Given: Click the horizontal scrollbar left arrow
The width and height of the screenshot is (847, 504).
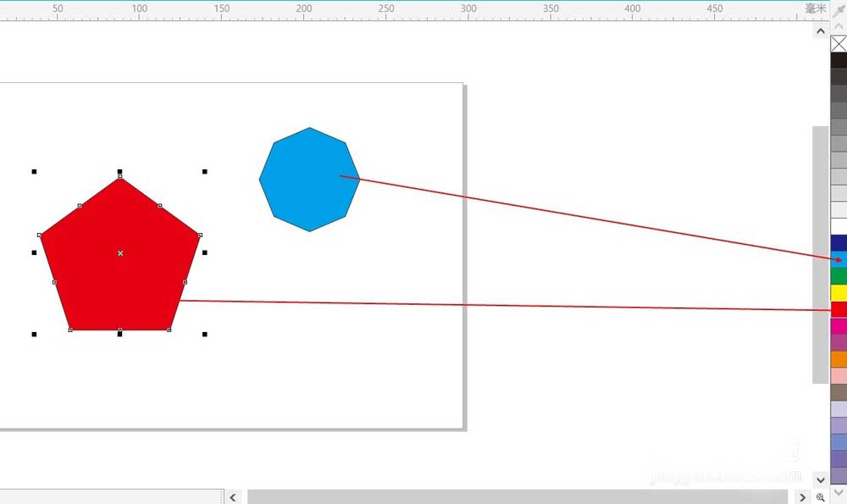Looking at the screenshot, I should pos(233,497).
